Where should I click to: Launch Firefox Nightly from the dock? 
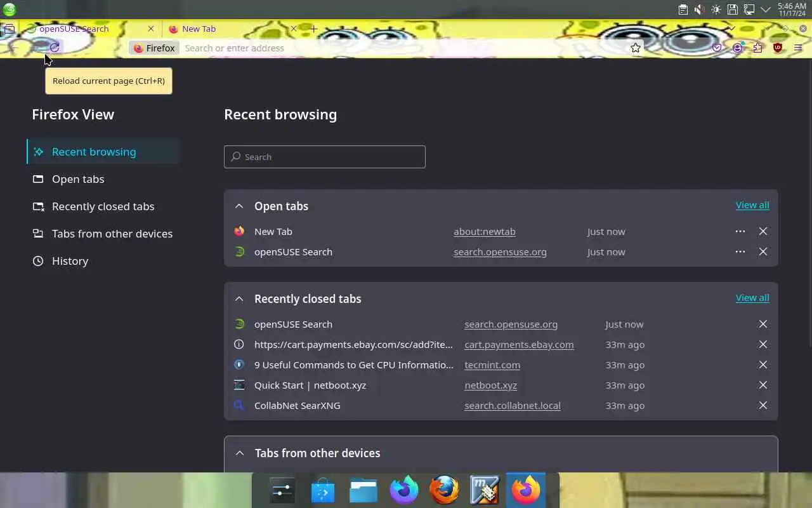point(404,490)
